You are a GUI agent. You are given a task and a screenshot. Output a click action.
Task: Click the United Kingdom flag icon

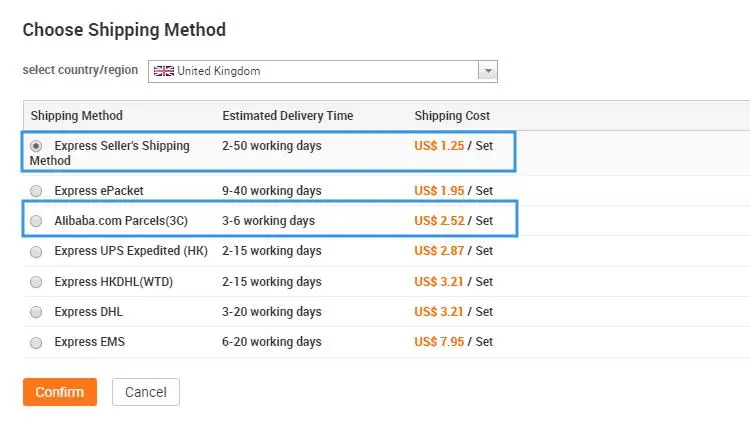(164, 71)
